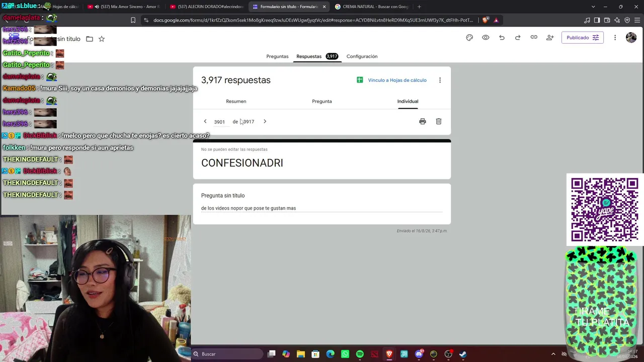This screenshot has height=362, width=644.
Task: Go to the previous response
Action: [205, 121]
